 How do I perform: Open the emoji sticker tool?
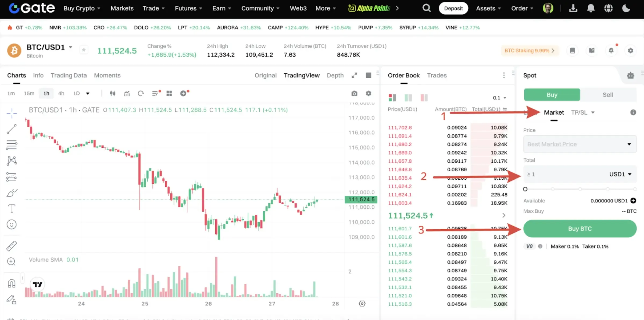[x=12, y=224]
